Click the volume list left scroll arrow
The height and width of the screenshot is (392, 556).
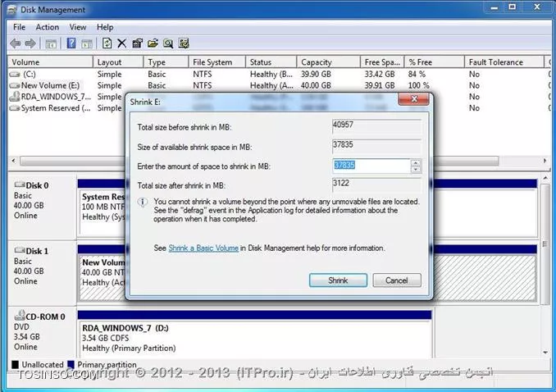pyautogui.click(x=13, y=161)
